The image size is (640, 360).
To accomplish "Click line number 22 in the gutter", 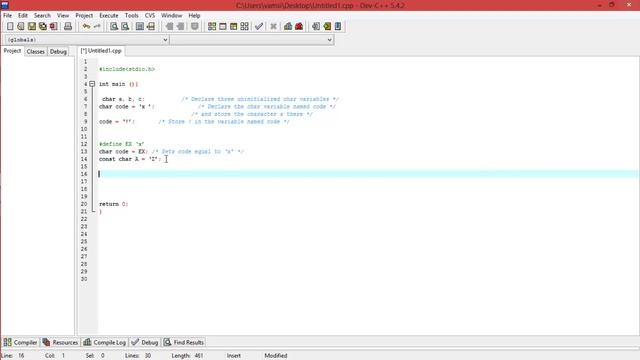I will pyautogui.click(x=84, y=219).
